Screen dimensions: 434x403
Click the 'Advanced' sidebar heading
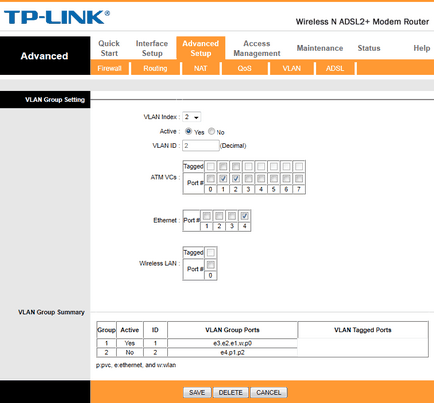(x=44, y=56)
